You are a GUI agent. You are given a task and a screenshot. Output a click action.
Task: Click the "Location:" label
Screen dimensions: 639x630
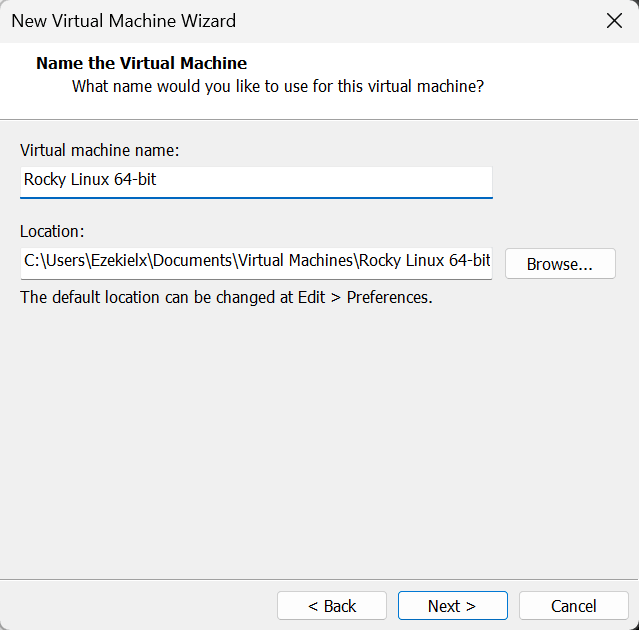click(x=52, y=231)
